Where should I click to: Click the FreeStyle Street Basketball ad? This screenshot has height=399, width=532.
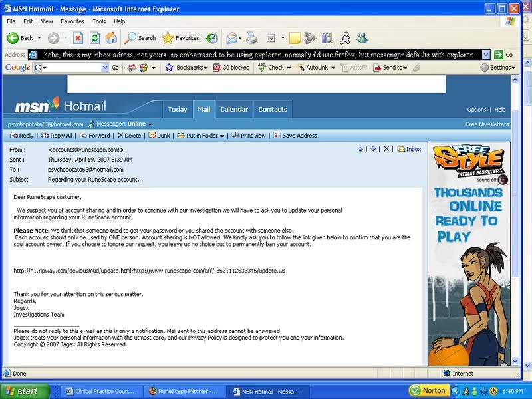pyautogui.click(x=469, y=254)
